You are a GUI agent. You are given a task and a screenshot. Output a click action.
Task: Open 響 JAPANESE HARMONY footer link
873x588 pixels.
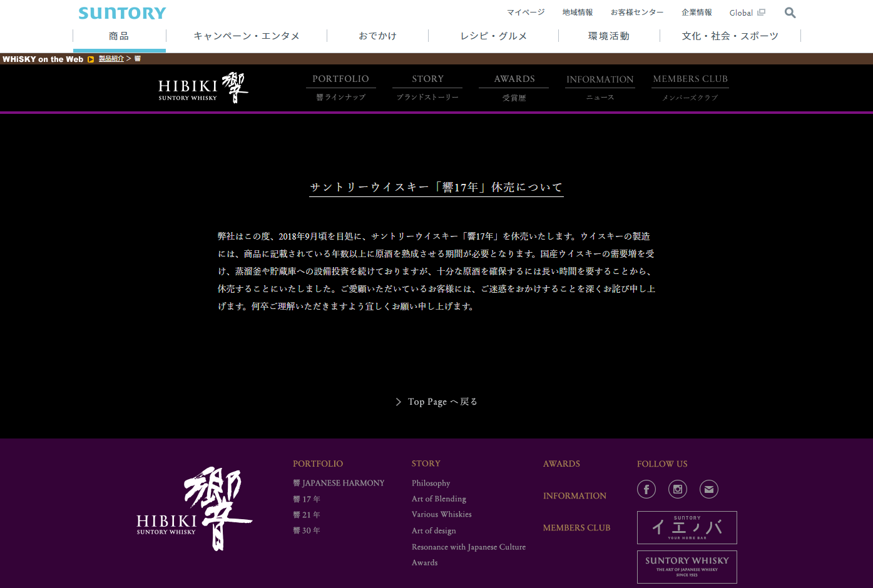click(x=339, y=483)
